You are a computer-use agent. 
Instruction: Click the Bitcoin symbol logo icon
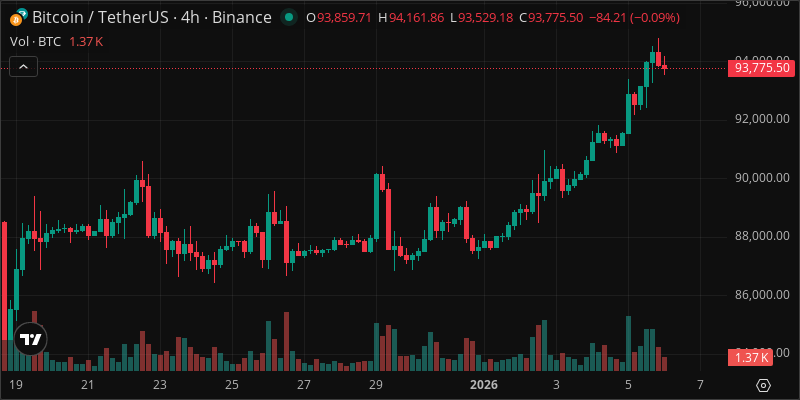19,18
